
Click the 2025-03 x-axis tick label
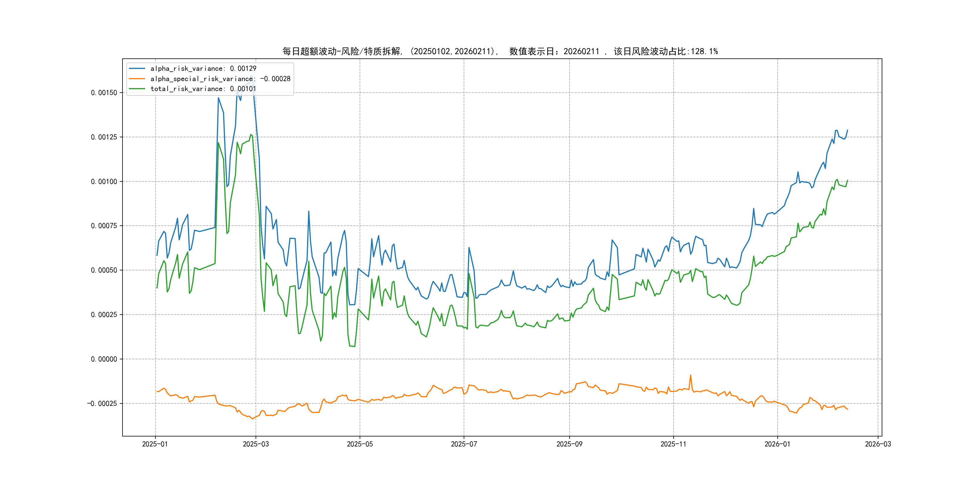coord(256,444)
